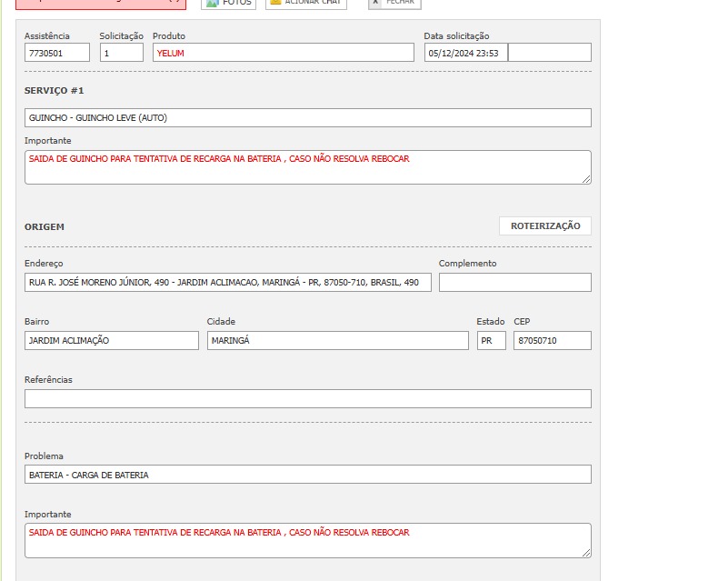Click the Estado field showing PR

point(491,341)
